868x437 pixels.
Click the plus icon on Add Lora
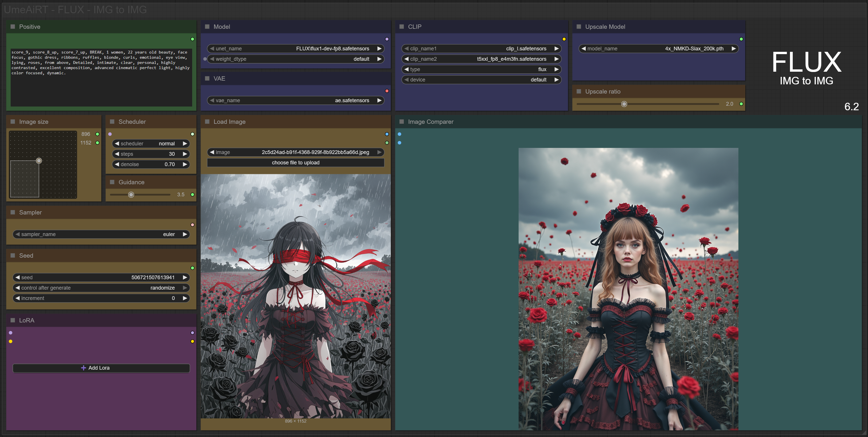click(83, 368)
